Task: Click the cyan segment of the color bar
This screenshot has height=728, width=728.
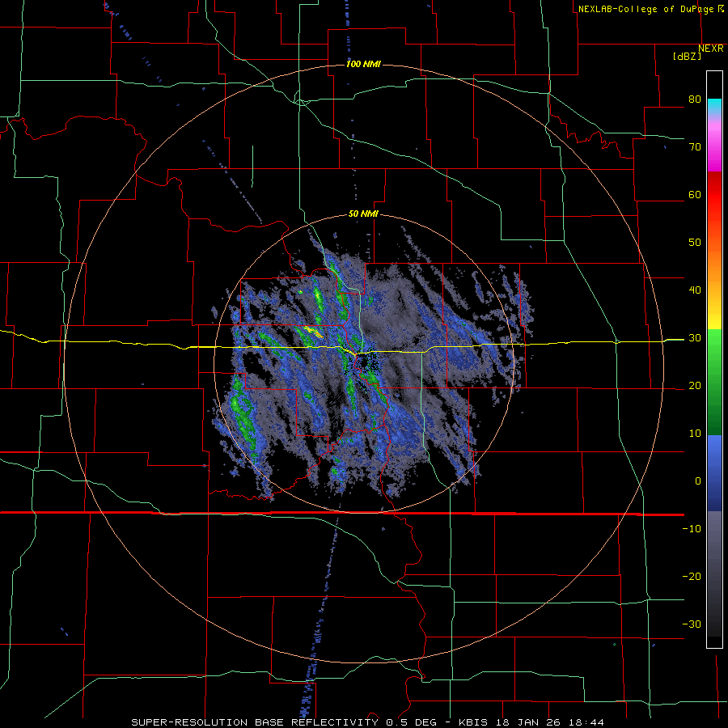Action: [714, 106]
